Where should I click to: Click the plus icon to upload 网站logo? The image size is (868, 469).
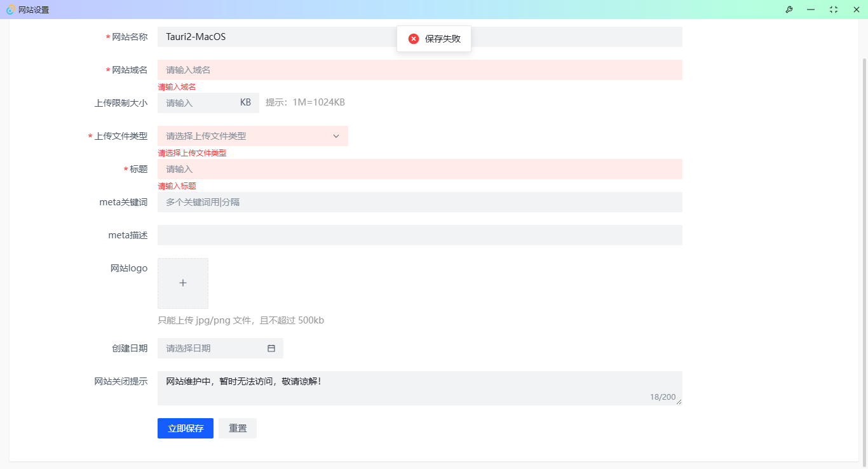pos(183,283)
